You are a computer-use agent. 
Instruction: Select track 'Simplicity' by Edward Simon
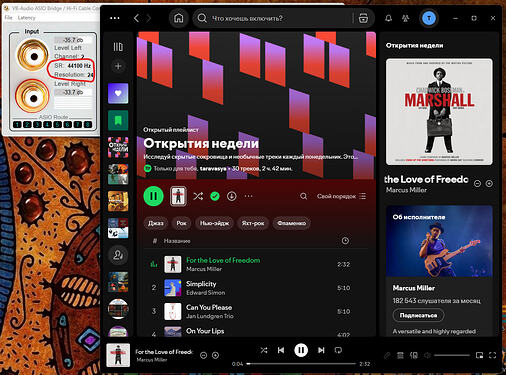pyautogui.click(x=257, y=288)
